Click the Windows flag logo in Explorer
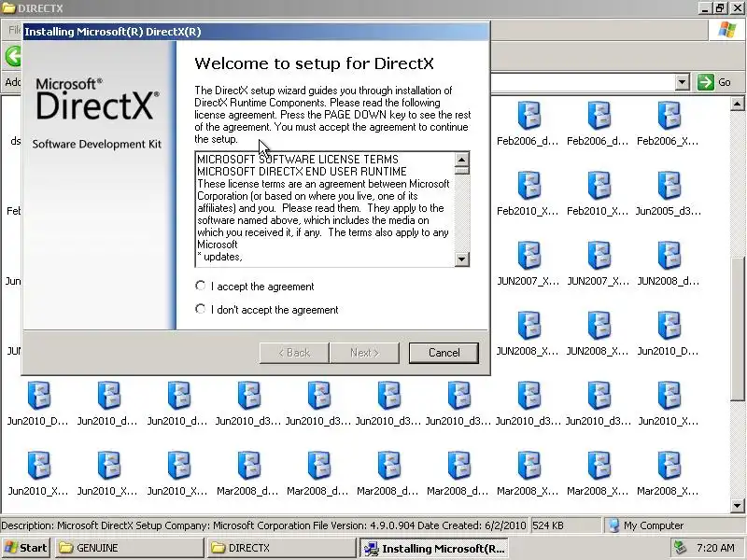747x560 pixels. [727, 30]
